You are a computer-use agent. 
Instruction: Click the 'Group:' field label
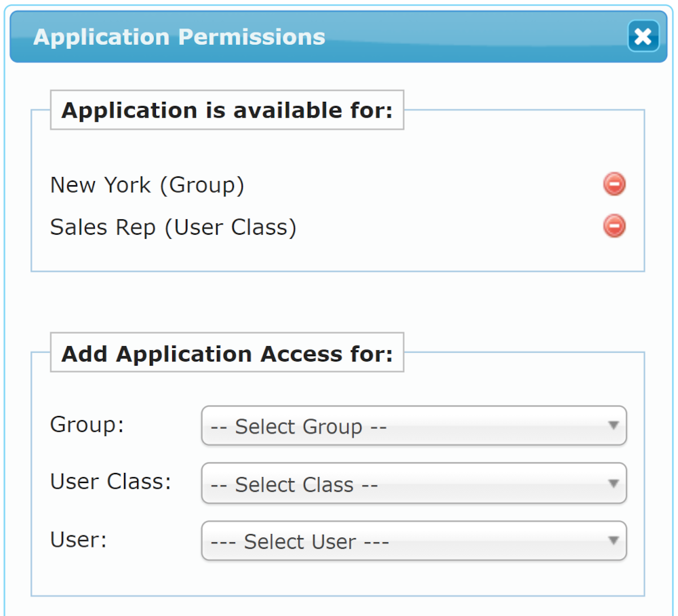tap(87, 425)
